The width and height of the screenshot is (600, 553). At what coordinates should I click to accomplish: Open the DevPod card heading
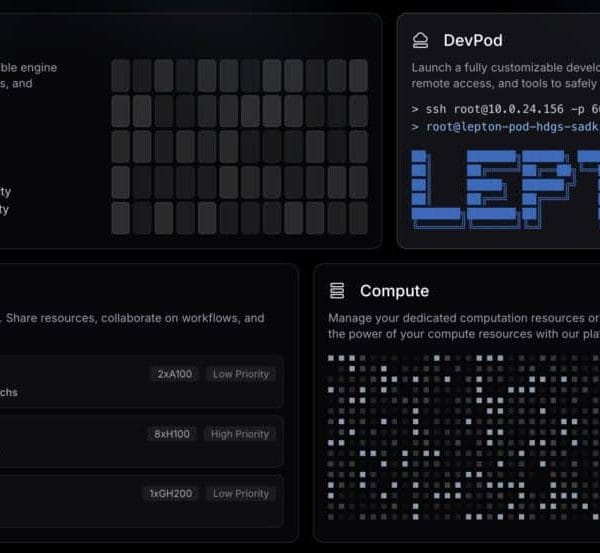473,41
